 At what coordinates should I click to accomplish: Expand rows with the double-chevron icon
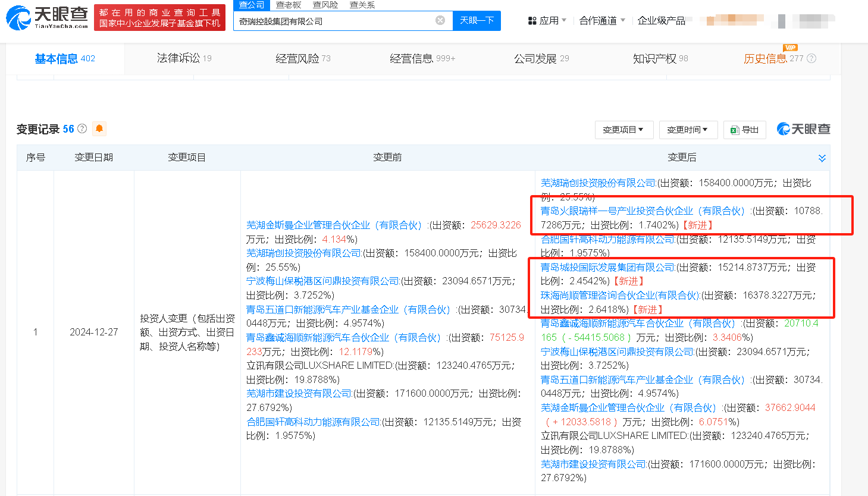pos(822,158)
